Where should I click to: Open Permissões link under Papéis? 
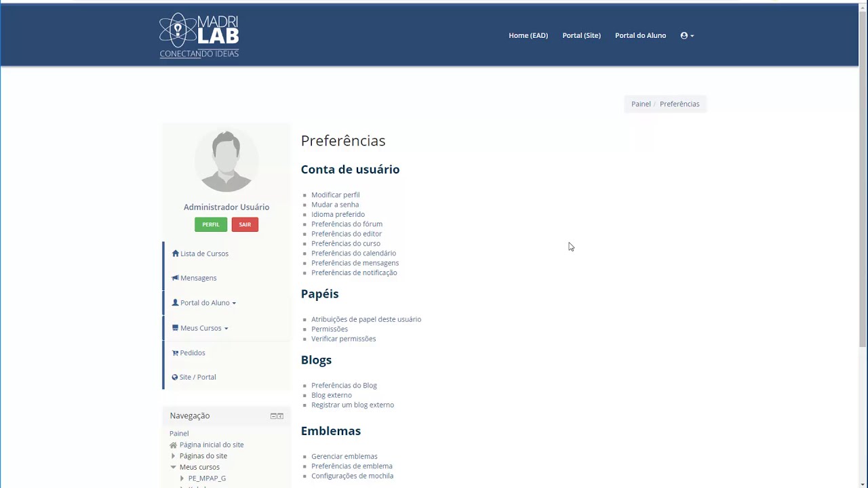[330, 329]
